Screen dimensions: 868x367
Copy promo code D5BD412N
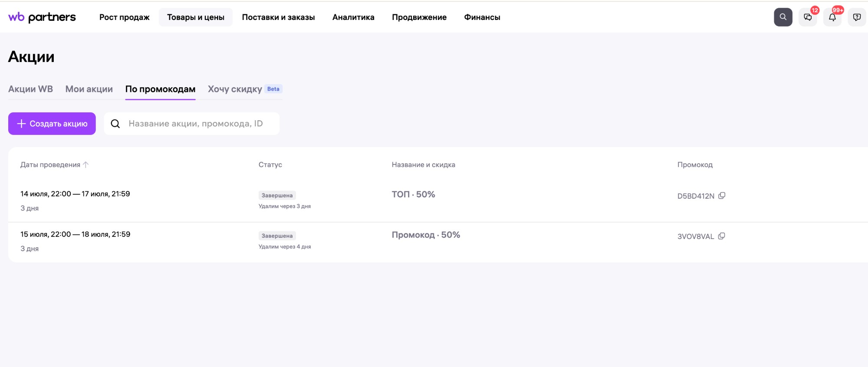point(722,196)
